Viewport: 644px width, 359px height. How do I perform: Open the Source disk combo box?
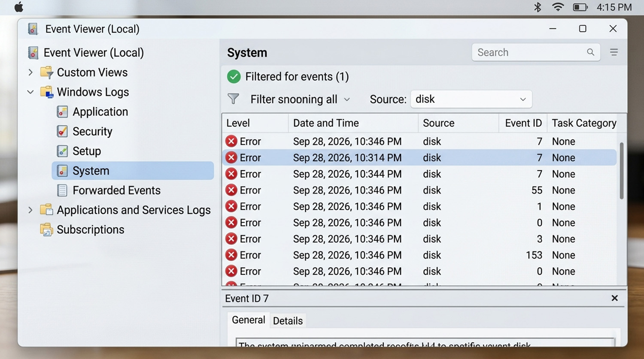[471, 99]
